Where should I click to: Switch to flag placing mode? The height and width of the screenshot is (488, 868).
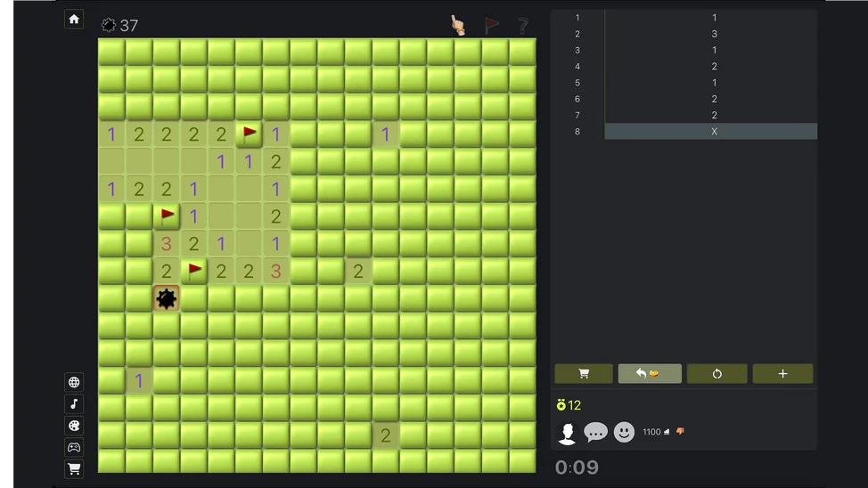[x=491, y=25]
